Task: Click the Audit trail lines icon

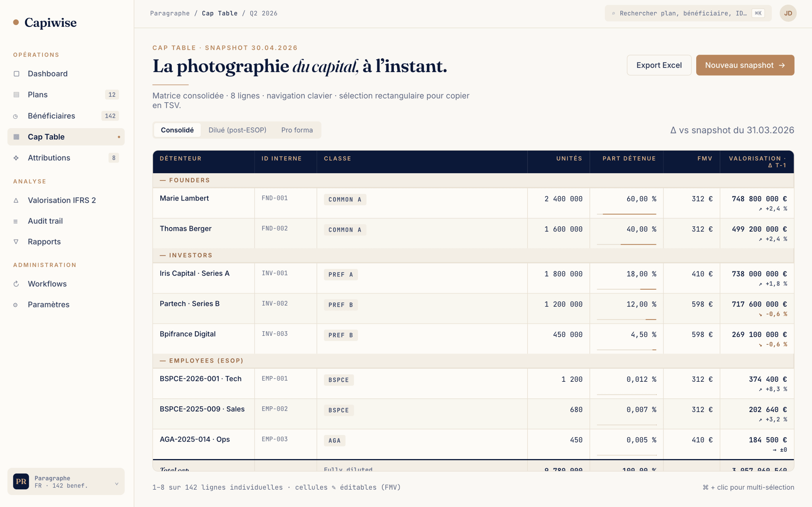Action: pos(15,221)
